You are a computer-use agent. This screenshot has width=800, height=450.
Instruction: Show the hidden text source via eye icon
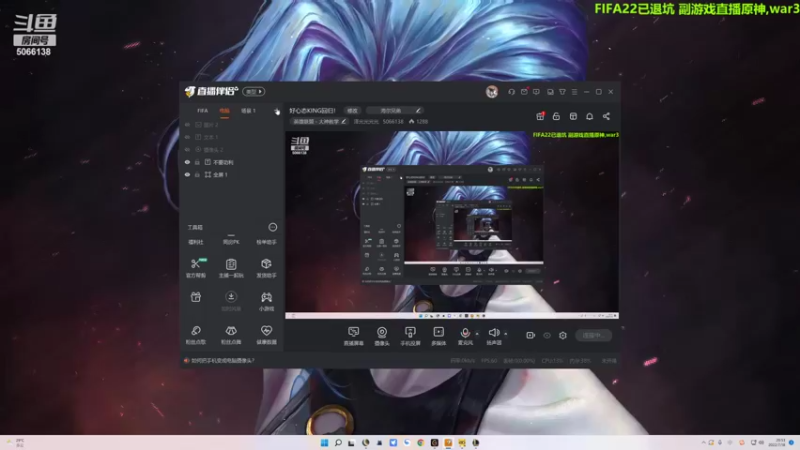tap(187, 137)
